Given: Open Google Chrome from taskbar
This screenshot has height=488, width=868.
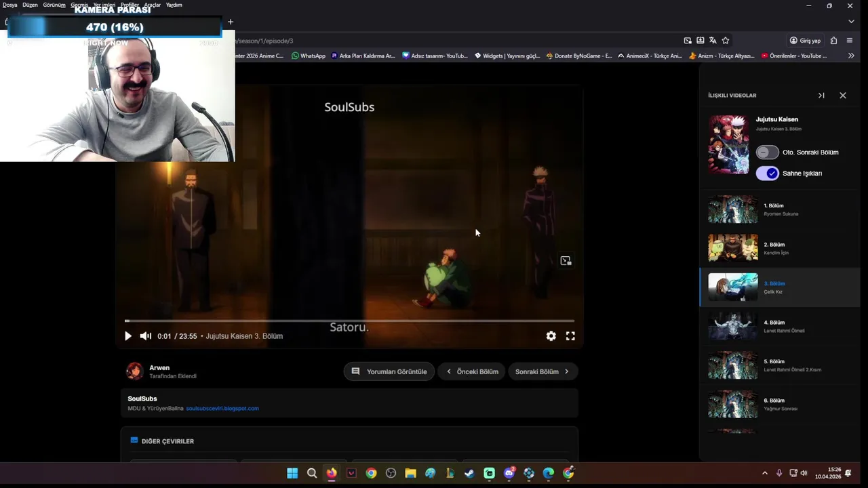Looking at the screenshot, I should coord(371,473).
